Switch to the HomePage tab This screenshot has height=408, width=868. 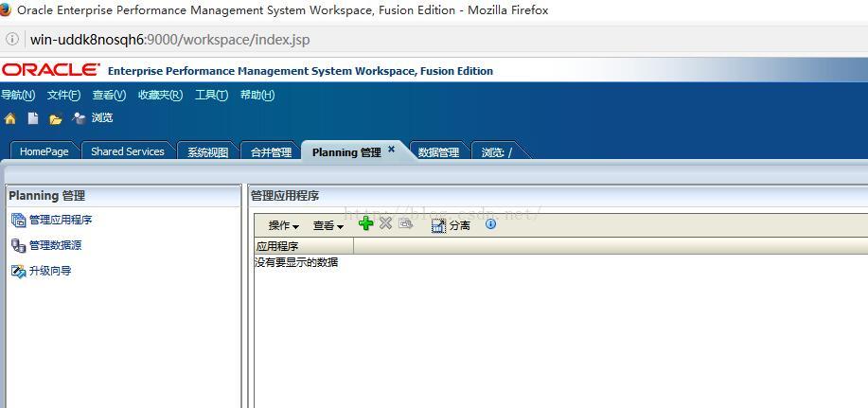(44, 151)
